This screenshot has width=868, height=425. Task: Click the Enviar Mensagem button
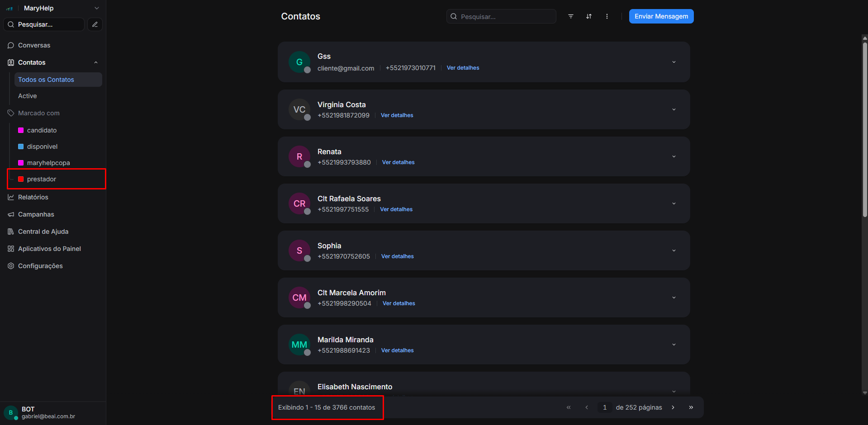[x=661, y=16]
